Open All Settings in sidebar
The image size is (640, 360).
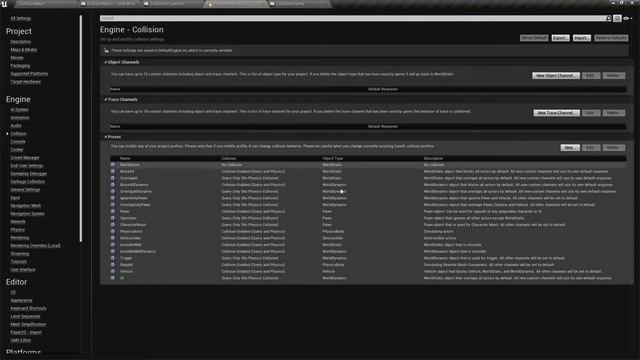tap(20, 18)
